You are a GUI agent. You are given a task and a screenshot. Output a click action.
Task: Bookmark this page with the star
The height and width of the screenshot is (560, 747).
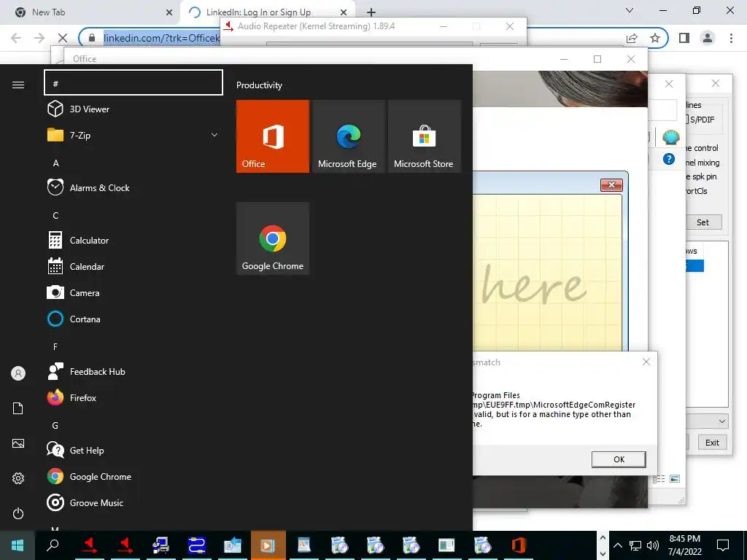point(655,38)
